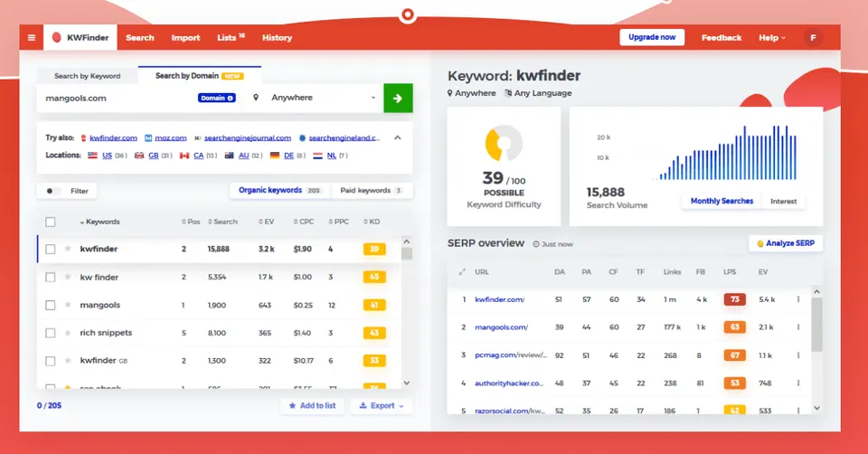Switch to Search by Keyword tab
Image resolution: width=868 pixels, height=454 pixels.
coord(88,76)
